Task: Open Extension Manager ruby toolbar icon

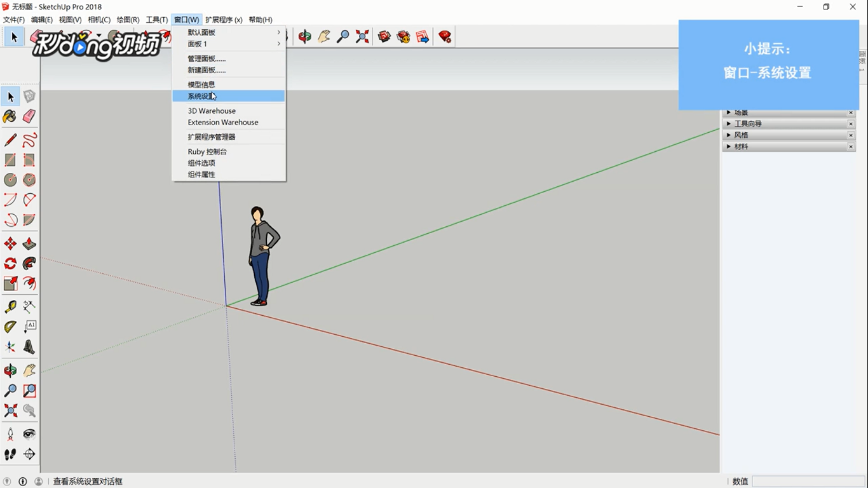Action: click(445, 37)
